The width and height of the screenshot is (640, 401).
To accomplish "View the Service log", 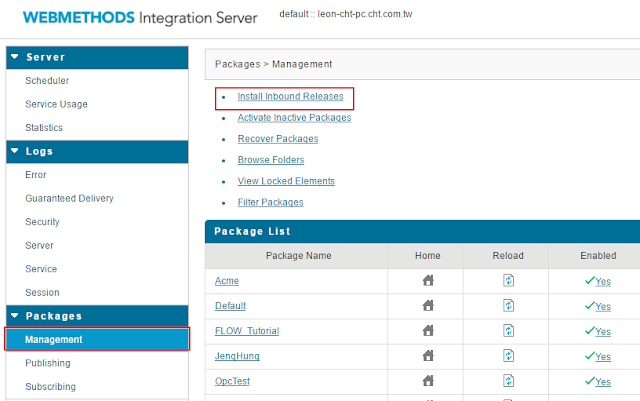I will 41,269.
